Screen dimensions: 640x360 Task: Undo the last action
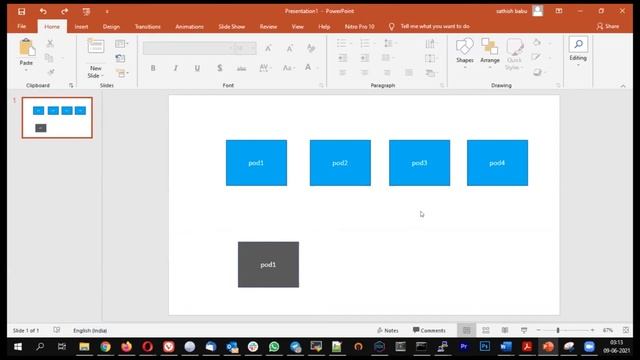(x=43, y=11)
